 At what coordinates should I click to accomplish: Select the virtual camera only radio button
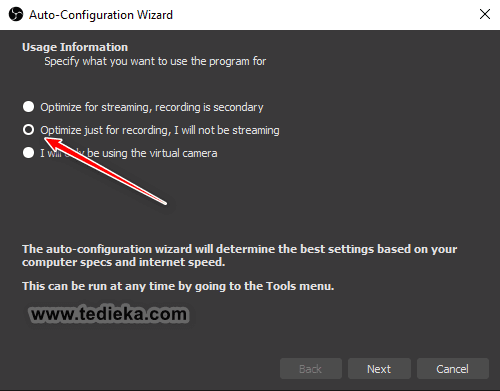(28, 153)
